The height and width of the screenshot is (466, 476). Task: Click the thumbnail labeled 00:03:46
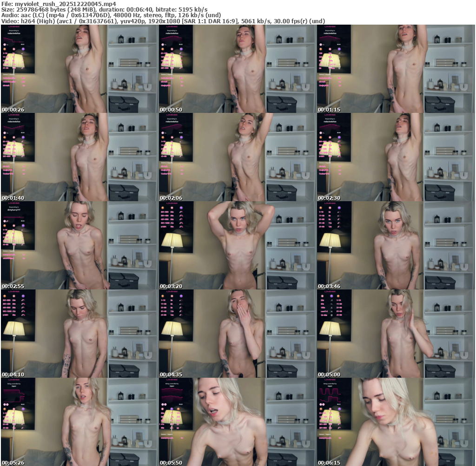(395, 245)
